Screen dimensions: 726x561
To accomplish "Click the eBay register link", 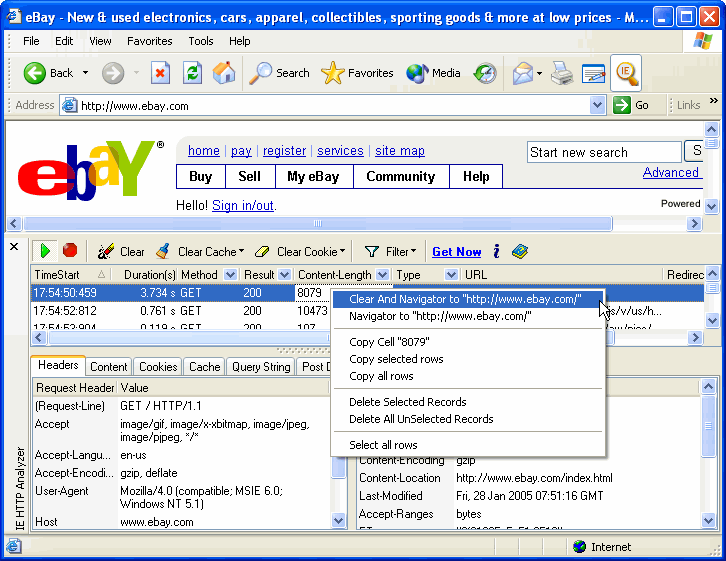I will (284, 151).
